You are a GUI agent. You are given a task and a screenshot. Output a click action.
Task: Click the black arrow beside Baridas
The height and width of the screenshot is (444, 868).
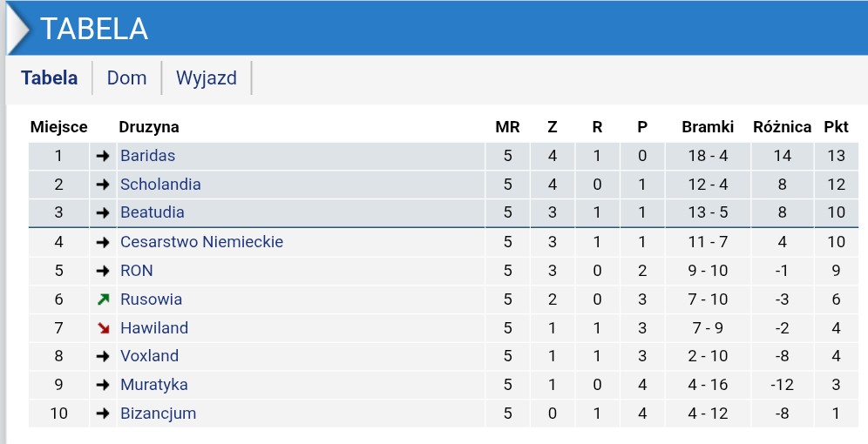(x=103, y=156)
